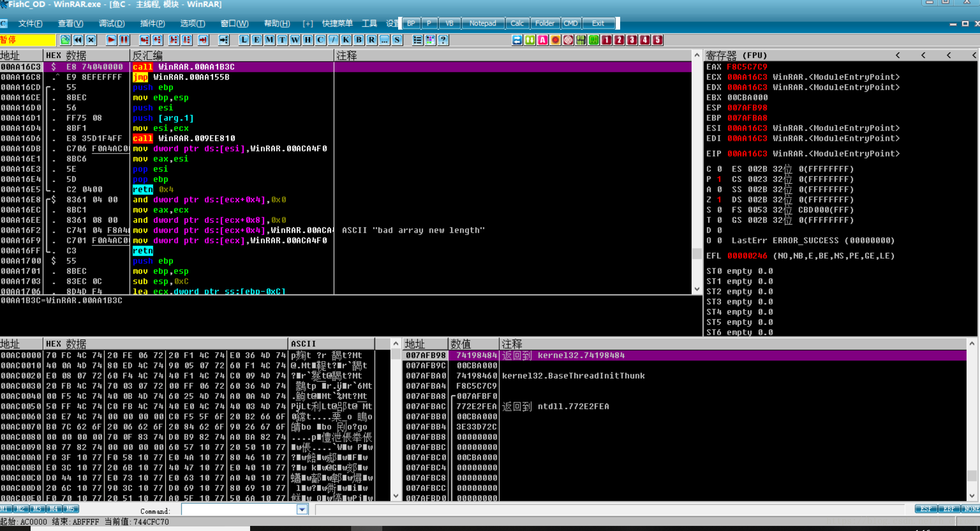
Task: Click the Execute till return icon
Action: click(x=203, y=40)
